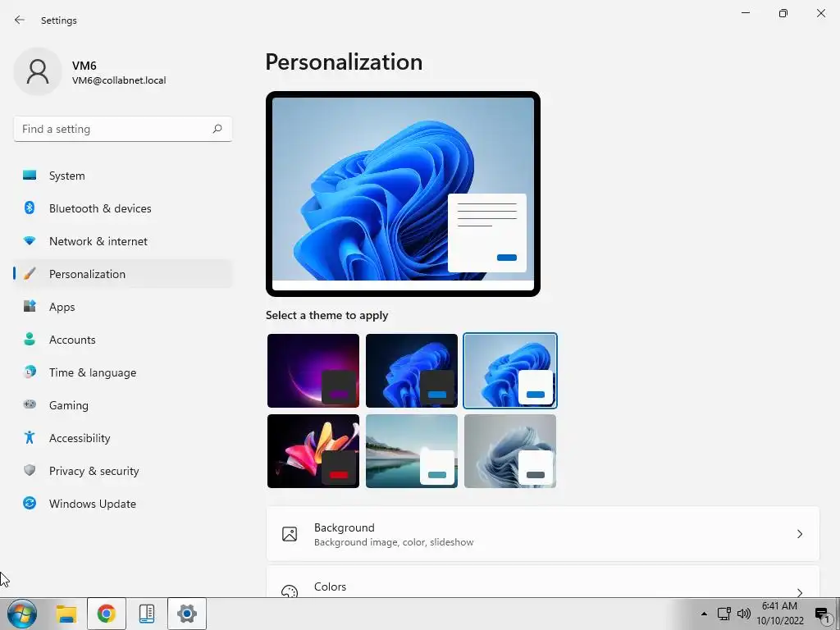840x630 pixels.
Task: Click the Windows Update sync icon
Action: click(x=30, y=503)
